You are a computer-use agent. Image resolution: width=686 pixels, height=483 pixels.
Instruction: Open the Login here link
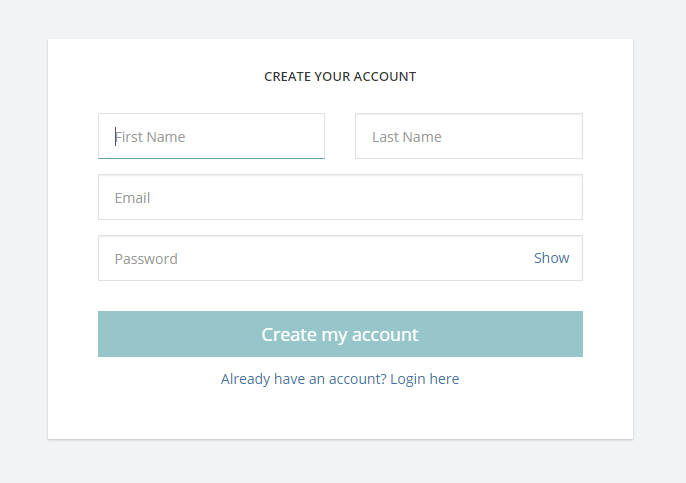point(425,379)
